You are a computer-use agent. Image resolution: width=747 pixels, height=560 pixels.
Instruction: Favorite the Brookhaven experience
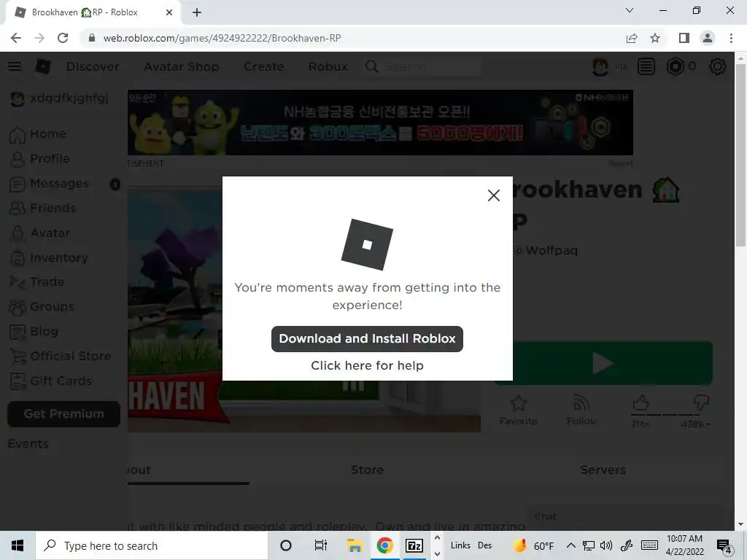[x=519, y=411]
